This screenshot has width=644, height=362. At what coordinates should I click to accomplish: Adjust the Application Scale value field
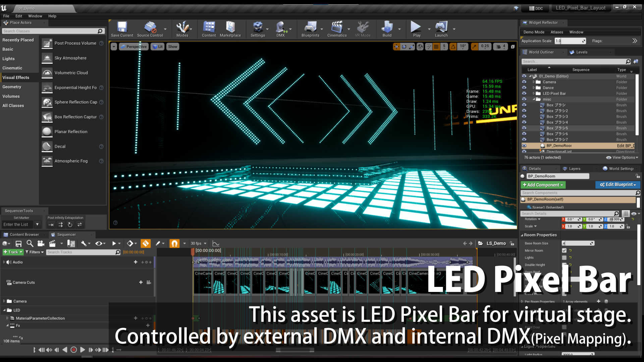click(x=570, y=41)
